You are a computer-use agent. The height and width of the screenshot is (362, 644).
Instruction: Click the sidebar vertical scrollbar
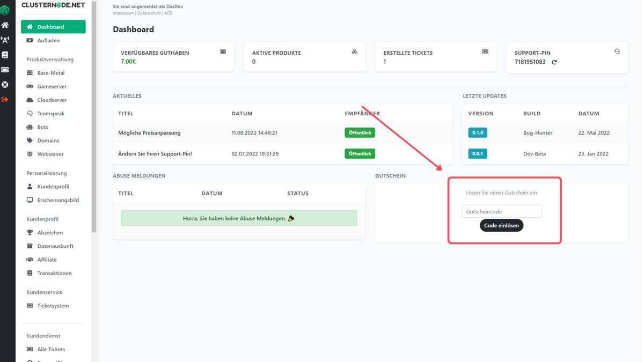click(x=94, y=116)
